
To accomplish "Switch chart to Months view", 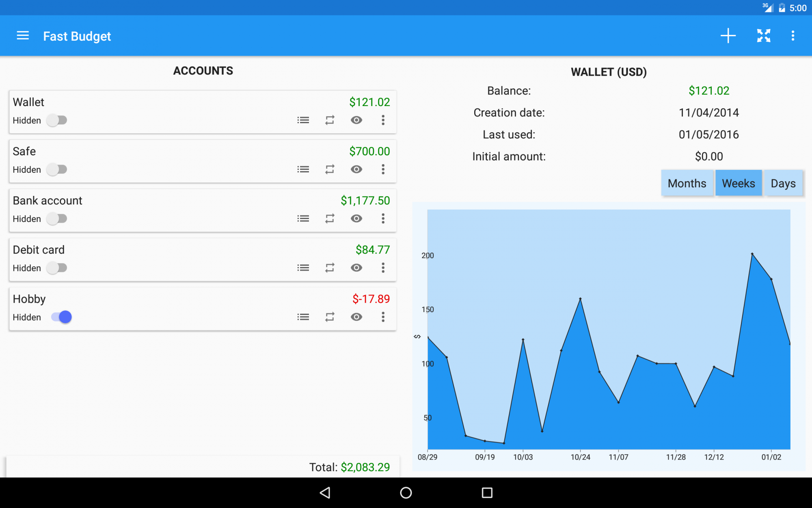I will 687,183.
